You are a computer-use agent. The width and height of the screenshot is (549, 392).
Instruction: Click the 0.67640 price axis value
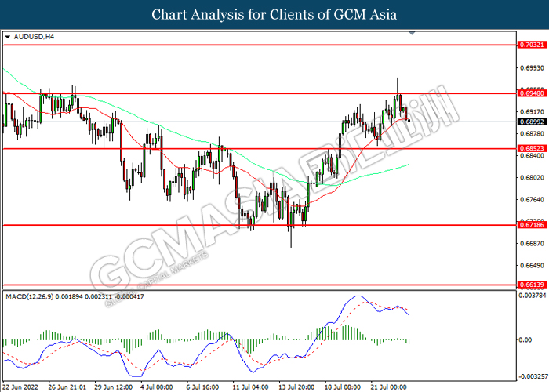533,199
